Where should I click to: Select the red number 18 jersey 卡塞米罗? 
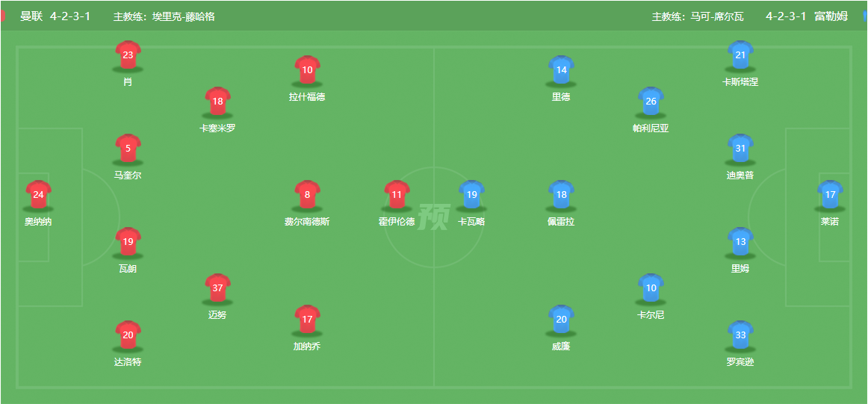pos(217,102)
